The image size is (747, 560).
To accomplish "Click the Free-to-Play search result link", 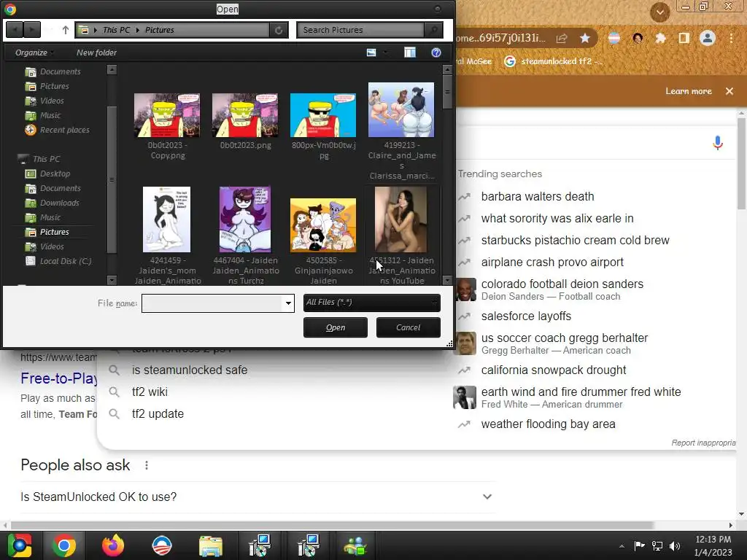I will pos(59,378).
